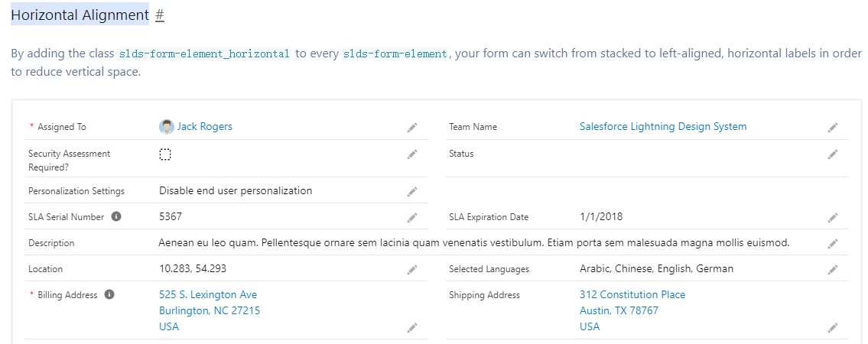Click the # anchor link beside Horizontal Alignment
The width and height of the screenshot is (868, 344).
coord(160,15)
